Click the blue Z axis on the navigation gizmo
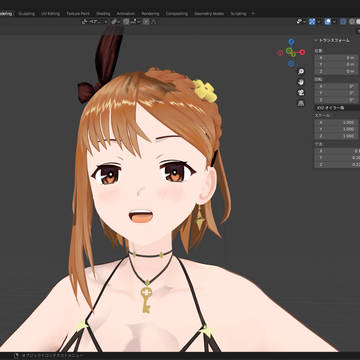 click(x=291, y=42)
